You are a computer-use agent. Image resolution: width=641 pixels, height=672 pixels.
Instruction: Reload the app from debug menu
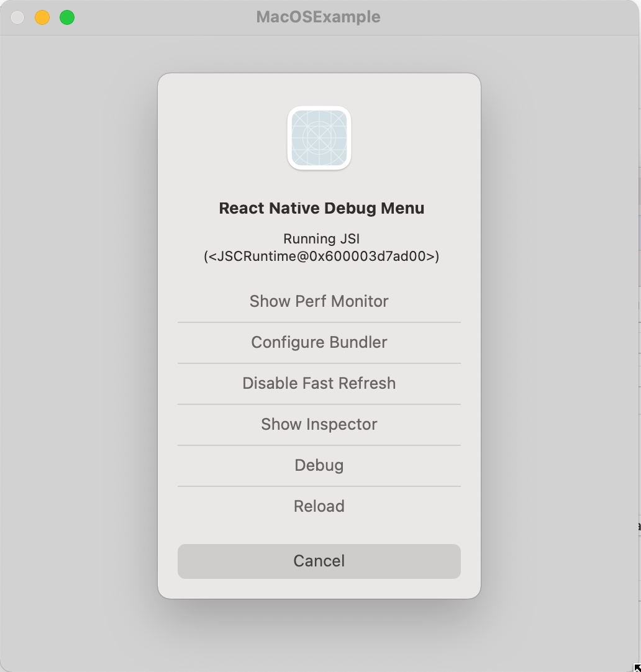pyautogui.click(x=319, y=506)
